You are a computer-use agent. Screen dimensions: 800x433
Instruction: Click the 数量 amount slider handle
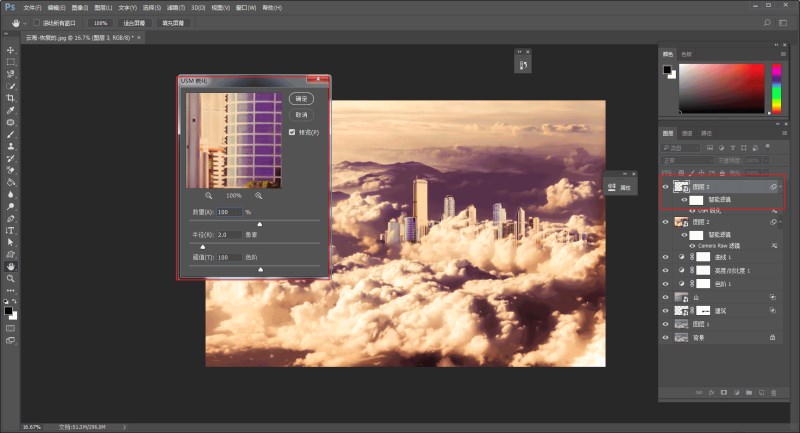(260, 223)
